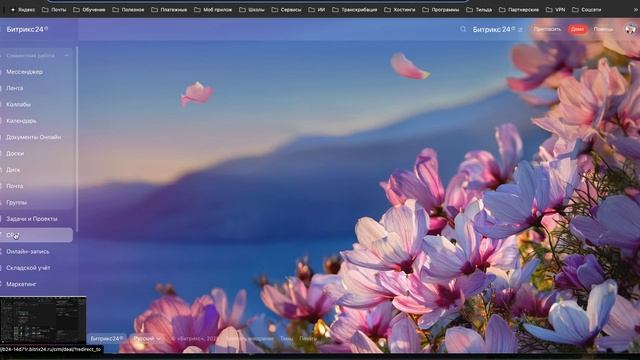Open Лента in the sidebar
Screen dimensions: 640x360
[x=15, y=88]
